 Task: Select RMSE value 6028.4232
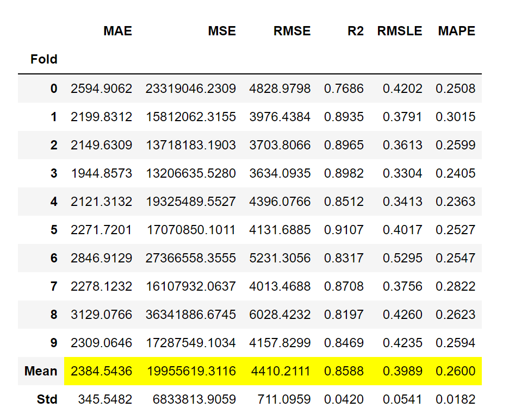(x=280, y=315)
